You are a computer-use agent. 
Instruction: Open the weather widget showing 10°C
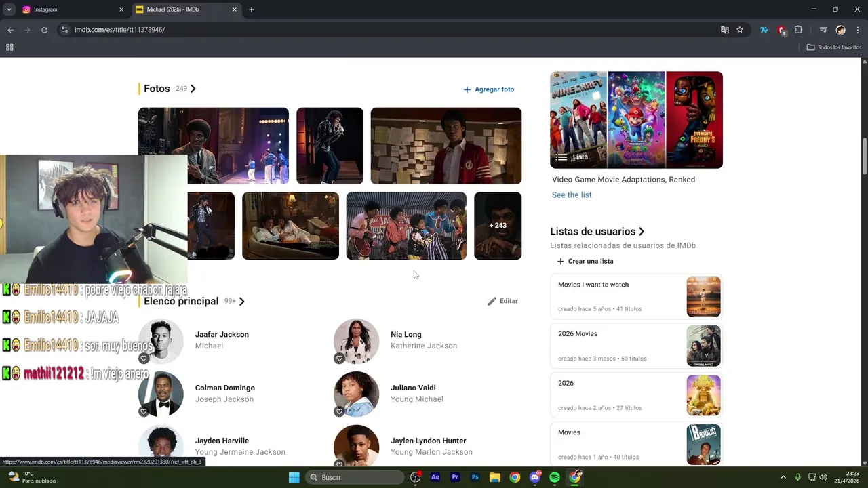31,477
